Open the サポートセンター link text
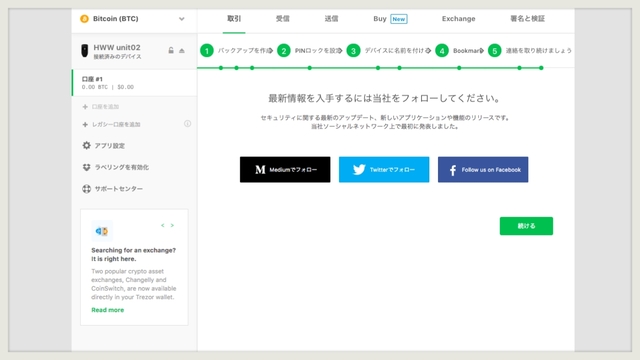Viewport: 640px width, 360px height. (x=119, y=189)
